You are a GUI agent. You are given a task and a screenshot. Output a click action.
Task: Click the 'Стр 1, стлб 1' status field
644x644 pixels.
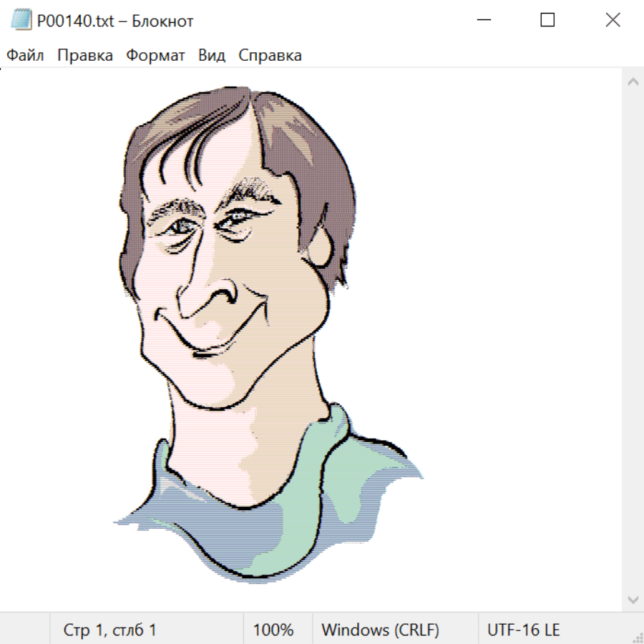[110, 630]
